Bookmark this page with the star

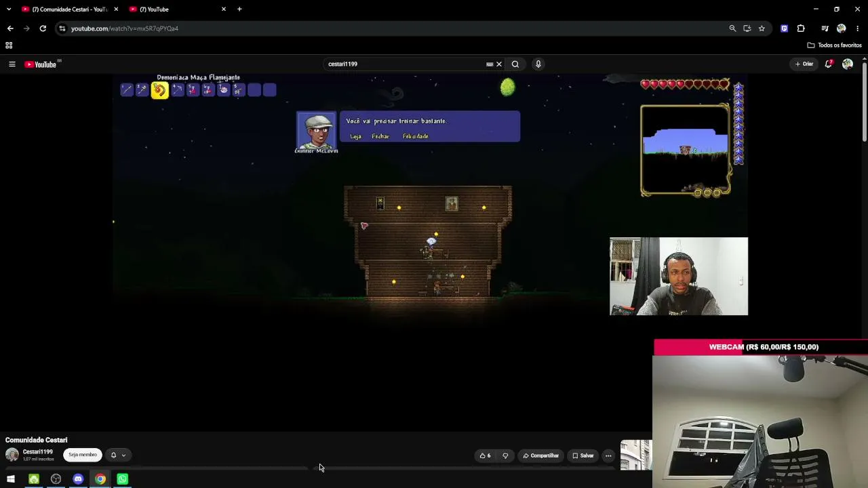762,28
